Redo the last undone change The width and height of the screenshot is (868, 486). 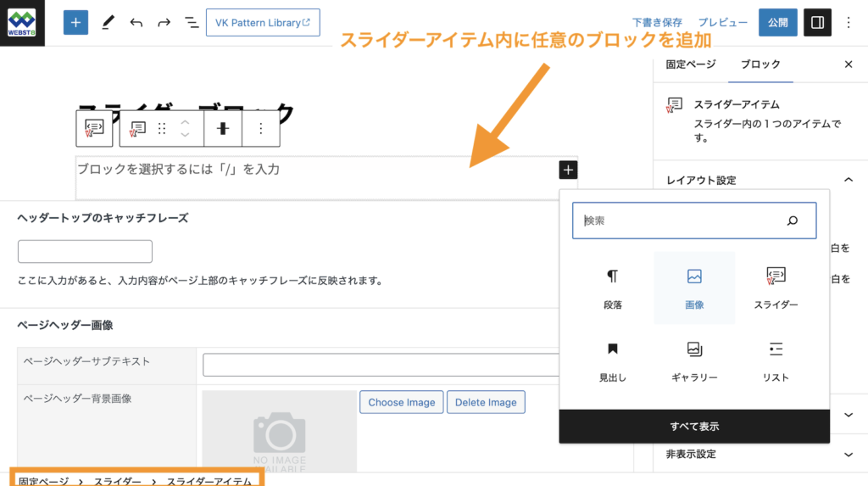[164, 23]
